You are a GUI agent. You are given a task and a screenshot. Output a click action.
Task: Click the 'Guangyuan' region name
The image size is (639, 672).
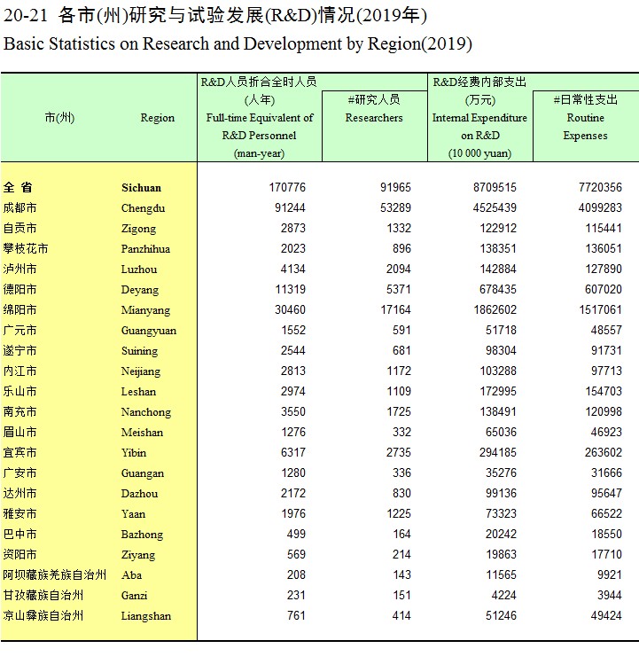pos(148,331)
